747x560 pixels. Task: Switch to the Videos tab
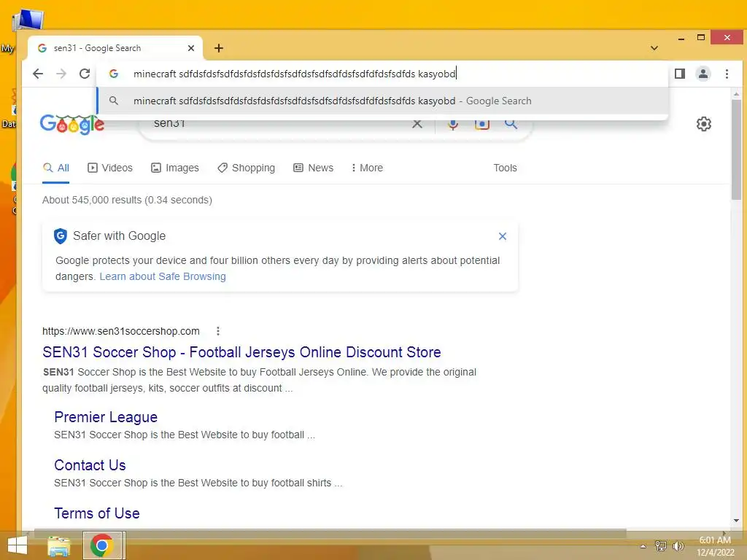[x=110, y=168]
